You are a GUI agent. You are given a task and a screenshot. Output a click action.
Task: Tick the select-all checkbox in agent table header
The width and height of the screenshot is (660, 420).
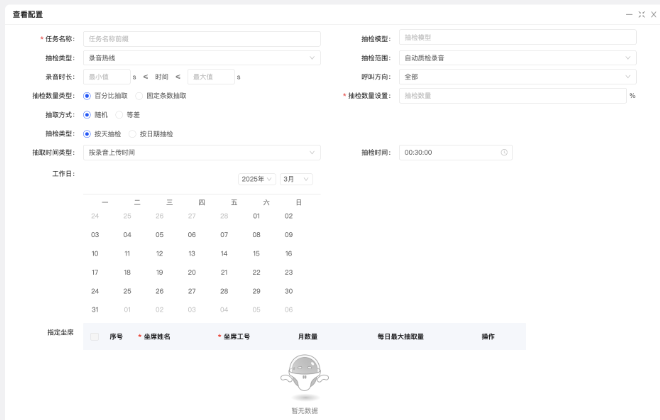[95, 337]
